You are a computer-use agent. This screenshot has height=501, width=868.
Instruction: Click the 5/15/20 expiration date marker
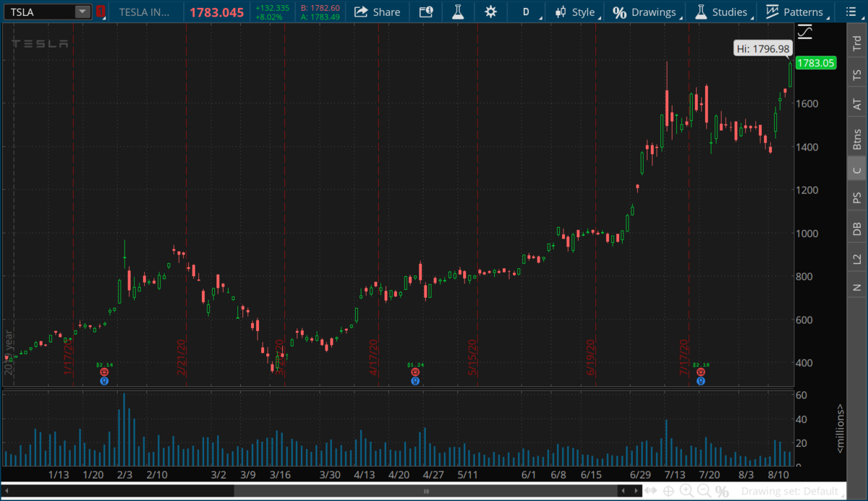472,358
